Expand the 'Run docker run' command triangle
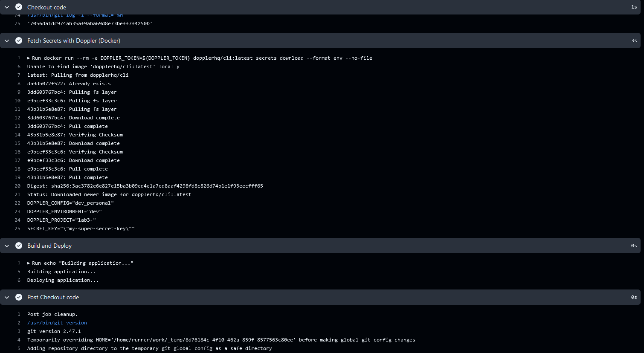 point(29,58)
